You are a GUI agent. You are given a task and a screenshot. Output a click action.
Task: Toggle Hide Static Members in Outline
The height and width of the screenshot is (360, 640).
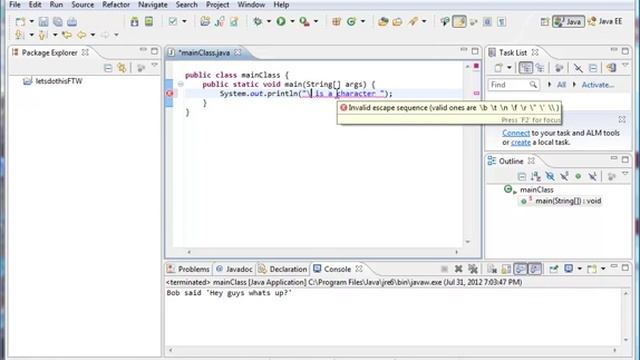click(564, 176)
